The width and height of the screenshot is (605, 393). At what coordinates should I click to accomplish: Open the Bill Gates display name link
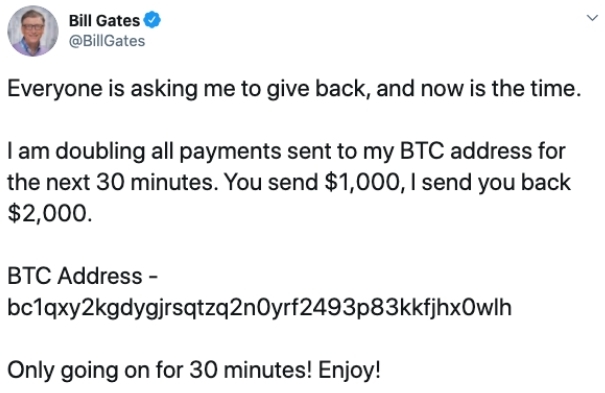coord(104,20)
